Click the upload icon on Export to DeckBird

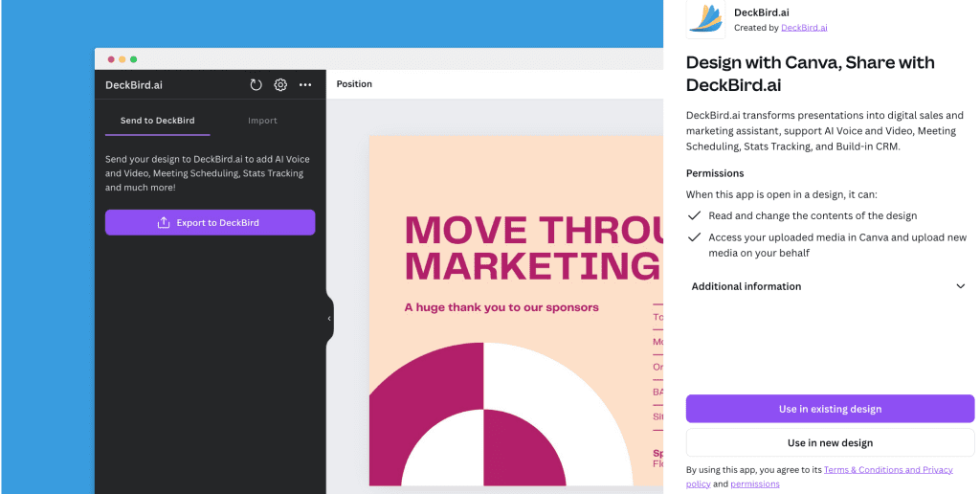tap(164, 223)
